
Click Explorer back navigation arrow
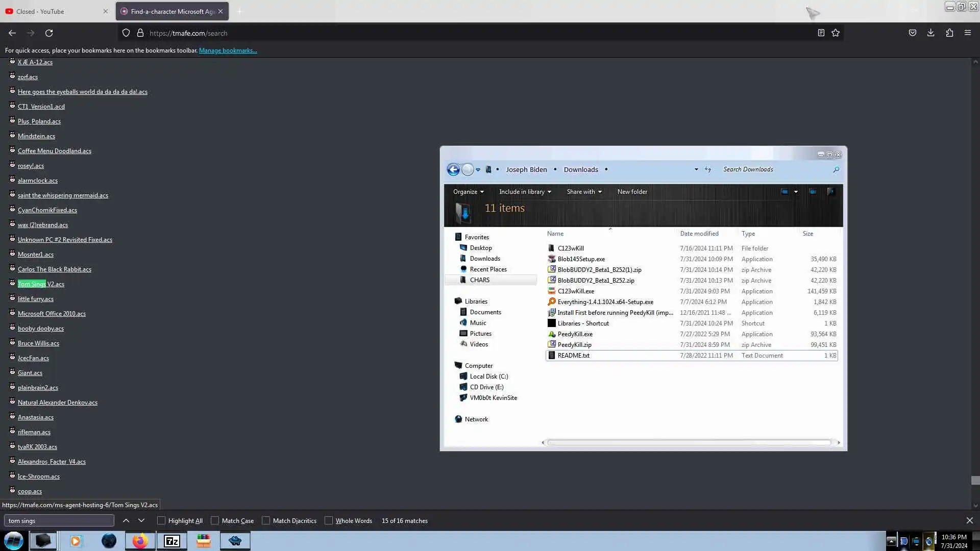click(453, 170)
